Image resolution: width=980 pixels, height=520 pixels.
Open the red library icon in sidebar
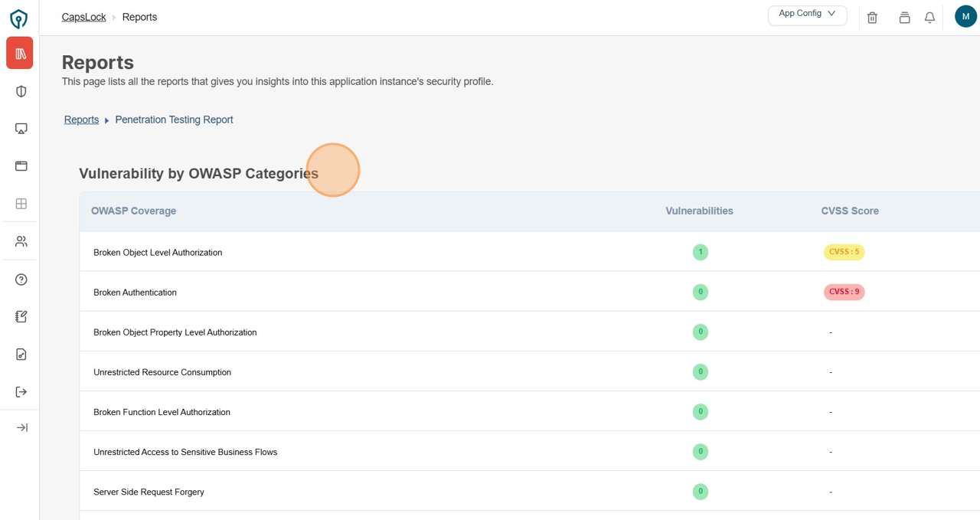click(x=21, y=54)
